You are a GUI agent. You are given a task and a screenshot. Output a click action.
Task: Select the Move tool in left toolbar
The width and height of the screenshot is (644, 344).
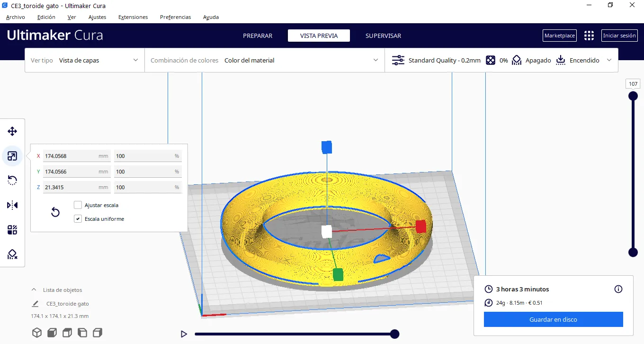12,131
